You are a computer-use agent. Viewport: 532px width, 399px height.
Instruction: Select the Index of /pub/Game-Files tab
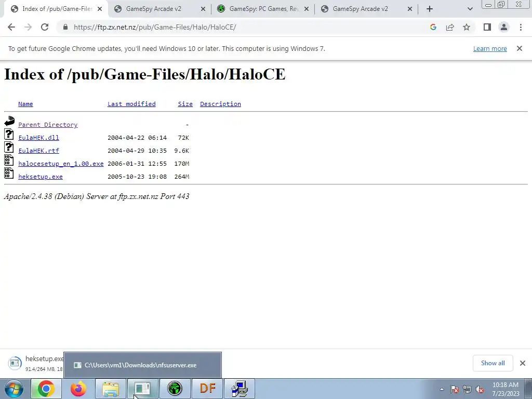pos(56,9)
